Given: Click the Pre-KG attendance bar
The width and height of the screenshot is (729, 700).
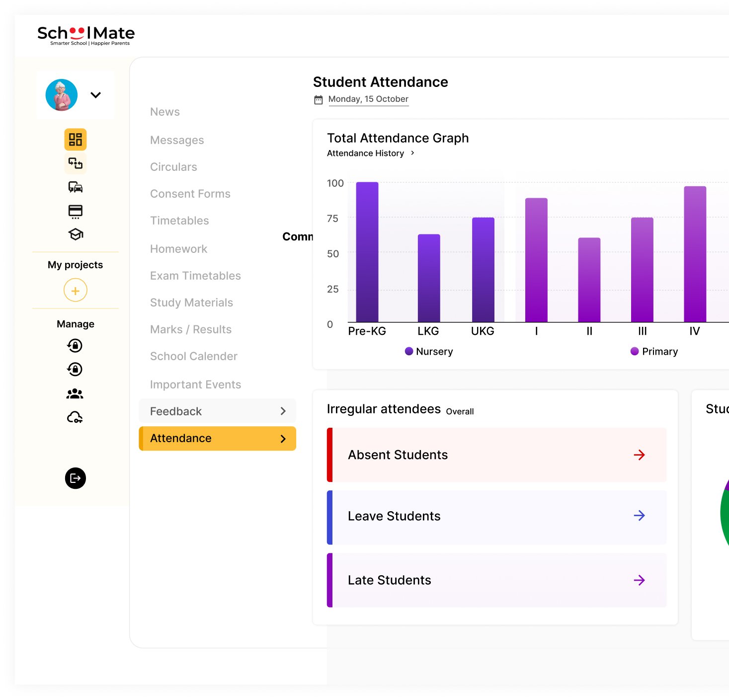Looking at the screenshot, I should (x=367, y=252).
